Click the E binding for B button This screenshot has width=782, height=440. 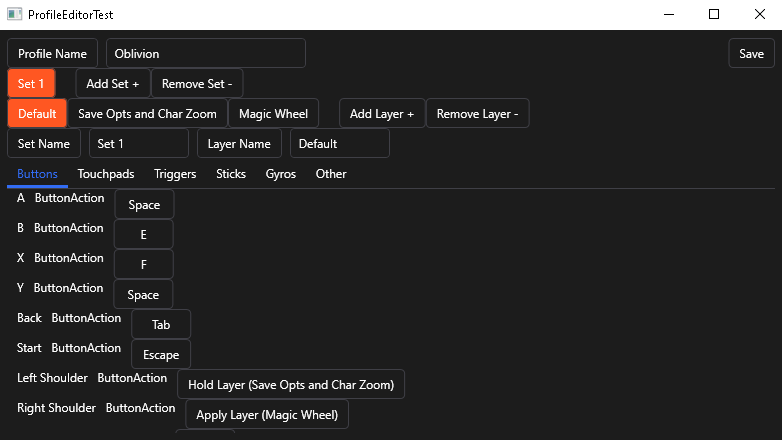(x=143, y=235)
